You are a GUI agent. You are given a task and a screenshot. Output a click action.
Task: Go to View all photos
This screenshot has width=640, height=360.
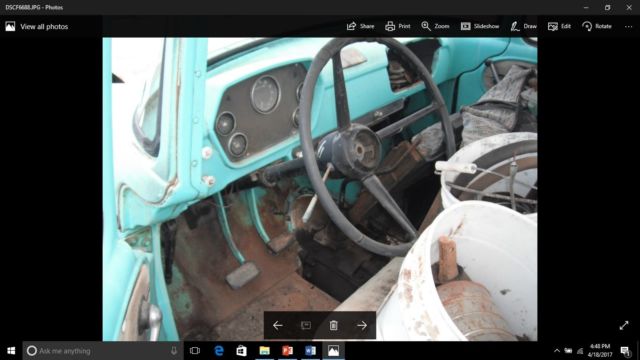[x=37, y=27]
